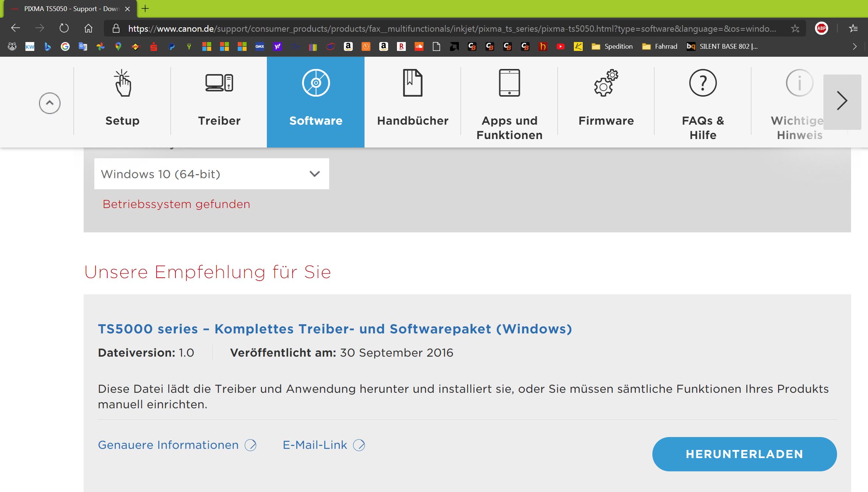
Task: Open the blank page bookmark icon
Action: click(x=437, y=46)
